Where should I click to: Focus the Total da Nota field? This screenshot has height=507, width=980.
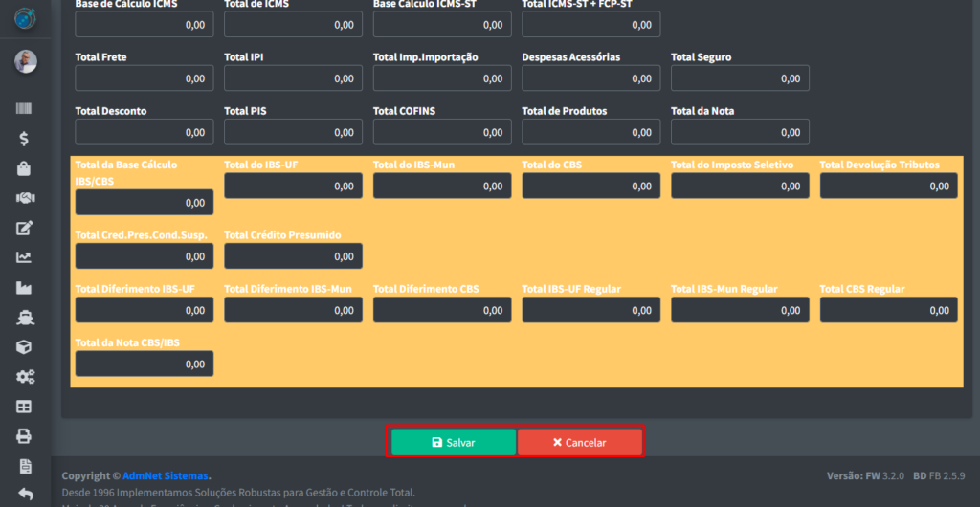click(x=740, y=132)
